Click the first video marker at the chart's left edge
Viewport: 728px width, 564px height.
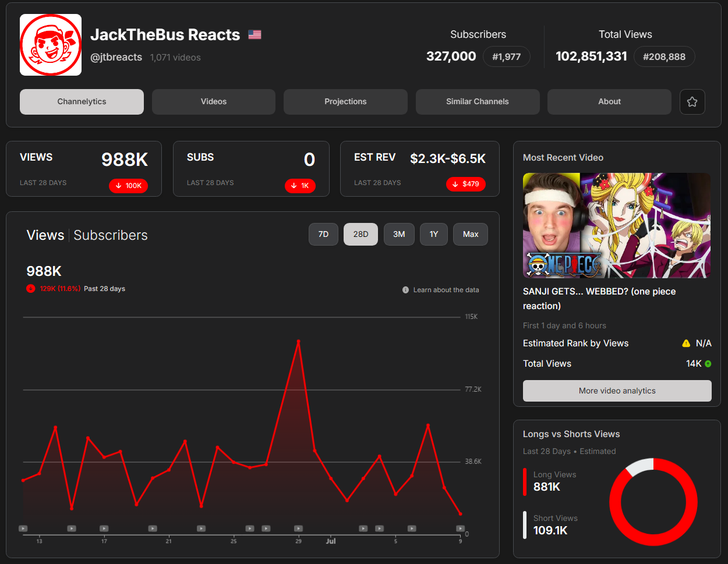[x=23, y=528]
